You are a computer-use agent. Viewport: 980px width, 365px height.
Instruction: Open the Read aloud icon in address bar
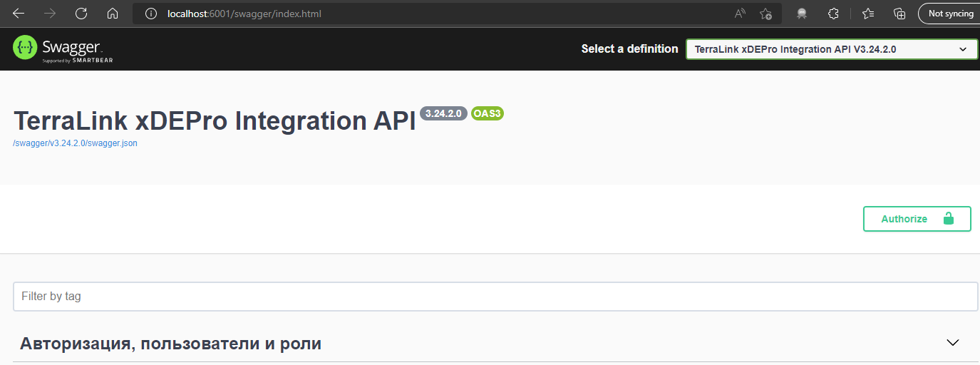pyautogui.click(x=740, y=14)
